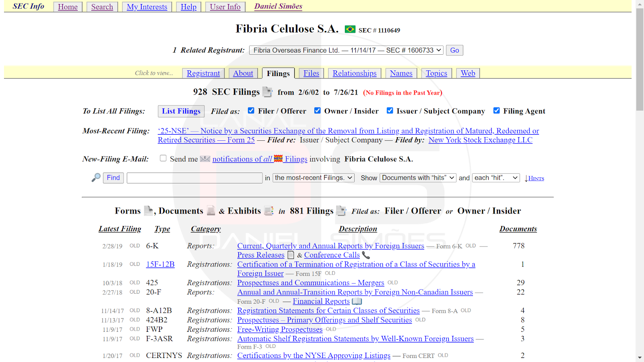The height and width of the screenshot is (362, 644).
Task: Open the Press Releases link
Action: tap(261, 255)
